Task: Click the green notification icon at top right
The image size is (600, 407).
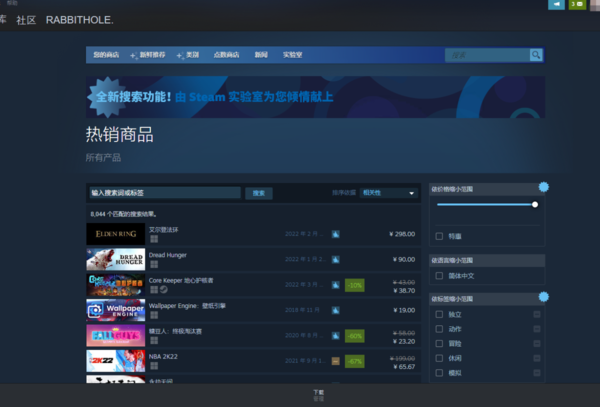Action: (x=576, y=5)
